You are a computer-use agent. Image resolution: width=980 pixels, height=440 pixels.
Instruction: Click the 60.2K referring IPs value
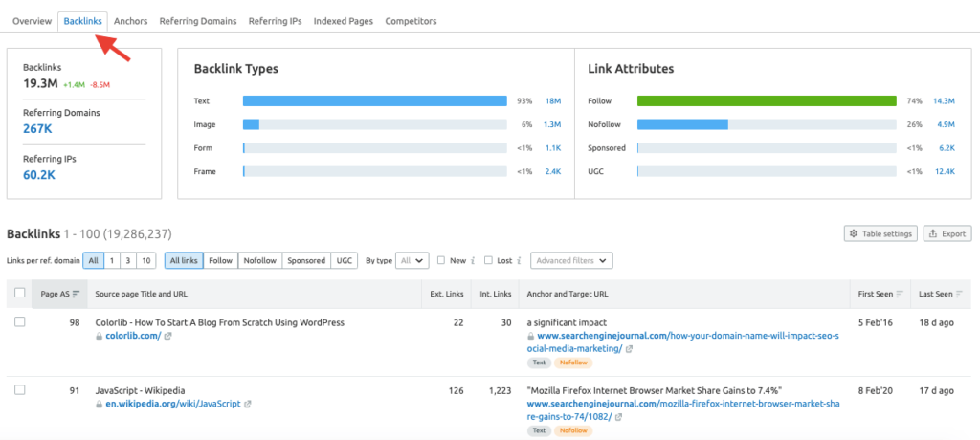[x=38, y=175]
